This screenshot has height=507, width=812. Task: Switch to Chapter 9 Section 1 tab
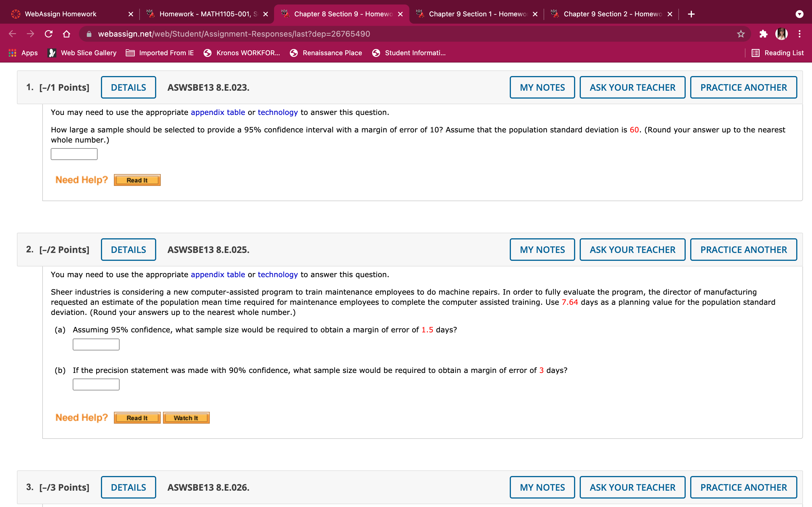(x=476, y=14)
